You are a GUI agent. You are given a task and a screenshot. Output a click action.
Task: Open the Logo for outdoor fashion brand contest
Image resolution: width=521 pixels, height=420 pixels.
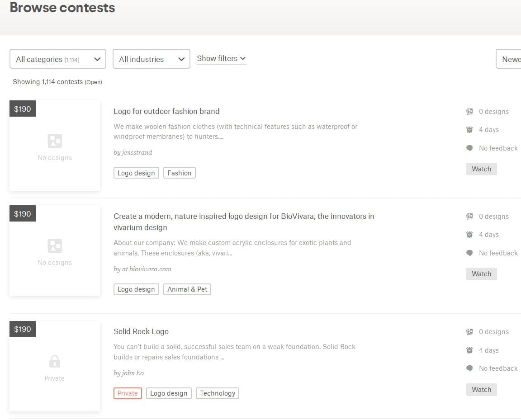(x=166, y=111)
